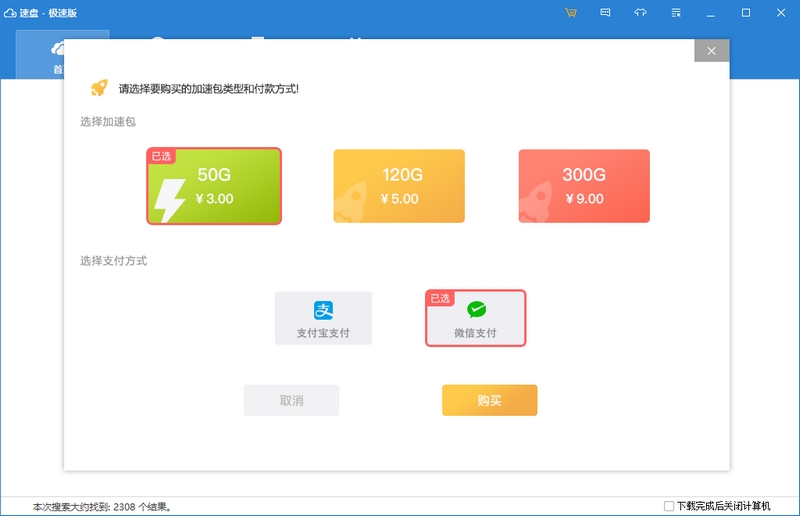Open the 首页 home tab behind dialog
The height and width of the screenshot is (516, 800).
(62, 54)
